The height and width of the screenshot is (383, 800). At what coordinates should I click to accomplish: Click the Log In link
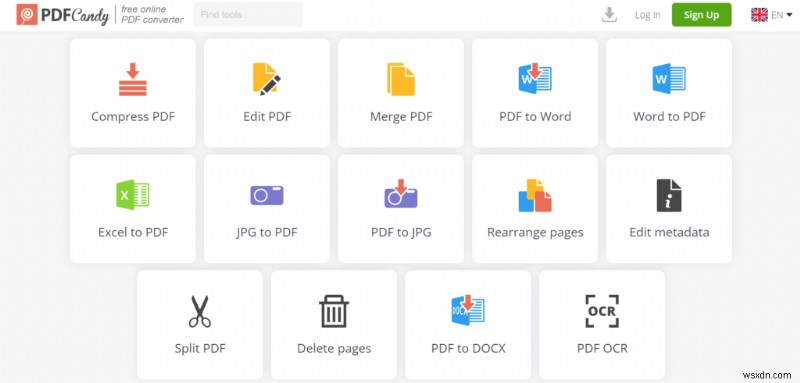pyautogui.click(x=647, y=15)
